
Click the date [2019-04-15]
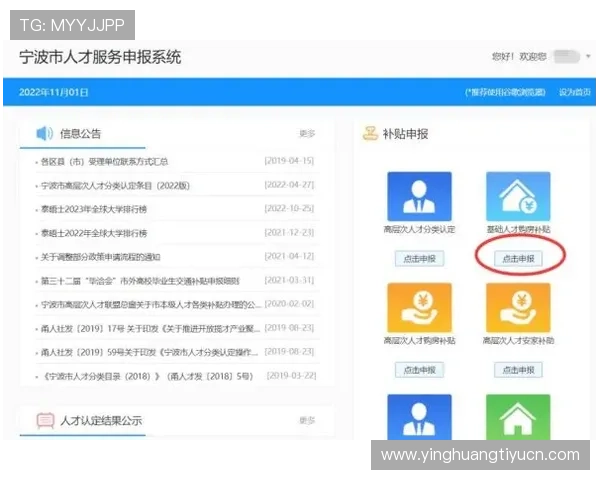[x=289, y=161]
